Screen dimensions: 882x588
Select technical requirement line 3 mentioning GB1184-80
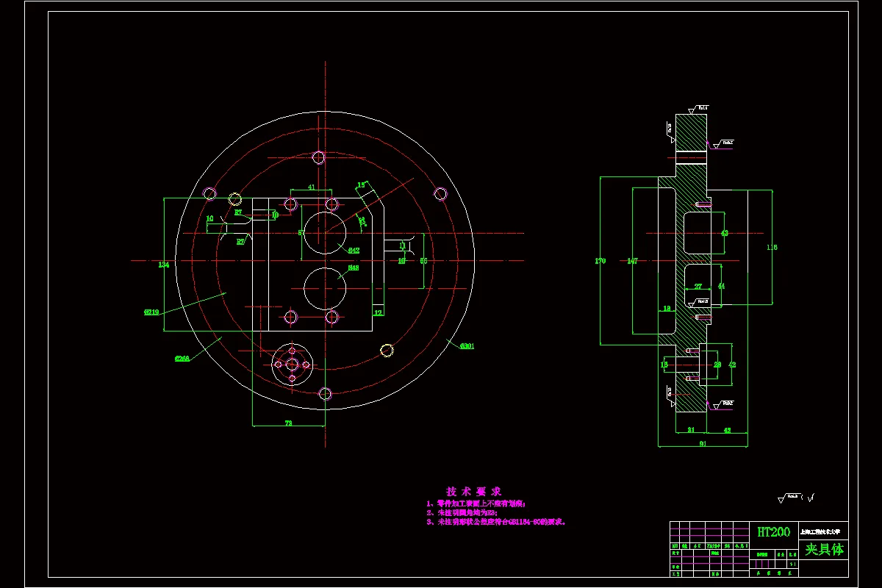pyautogui.click(x=496, y=522)
